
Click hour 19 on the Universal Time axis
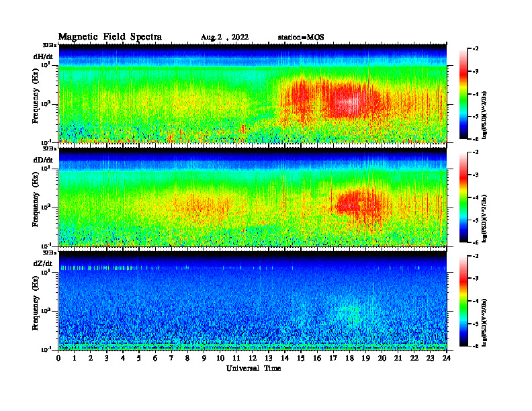(365, 358)
